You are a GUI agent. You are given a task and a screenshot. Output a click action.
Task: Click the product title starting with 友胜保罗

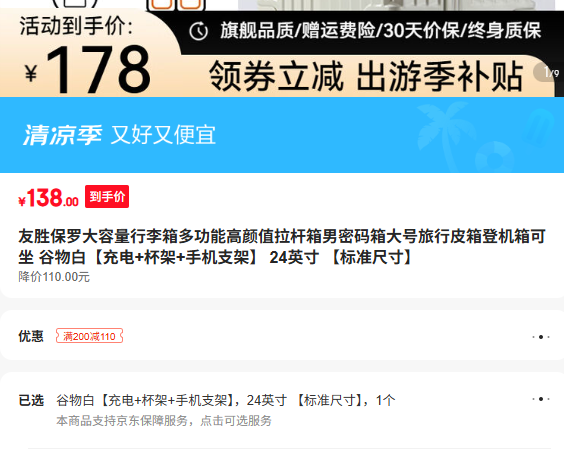[x=282, y=247]
